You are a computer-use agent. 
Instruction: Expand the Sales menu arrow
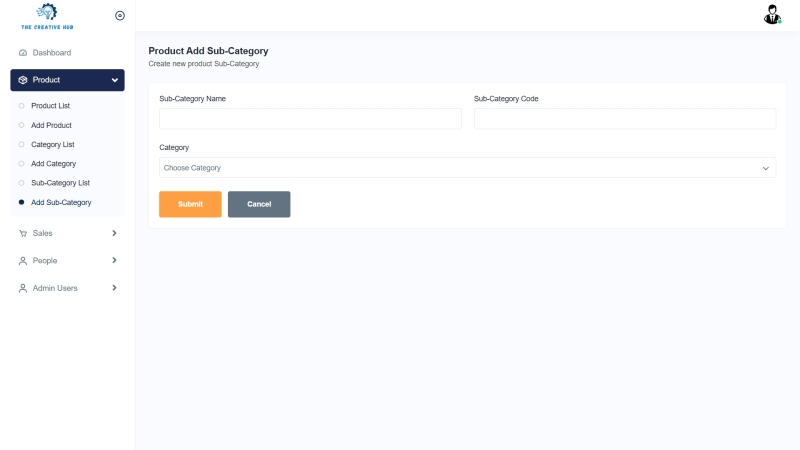(x=114, y=233)
